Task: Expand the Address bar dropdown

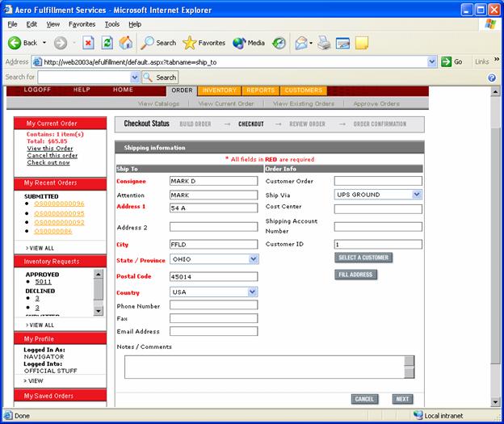Action: pos(432,61)
